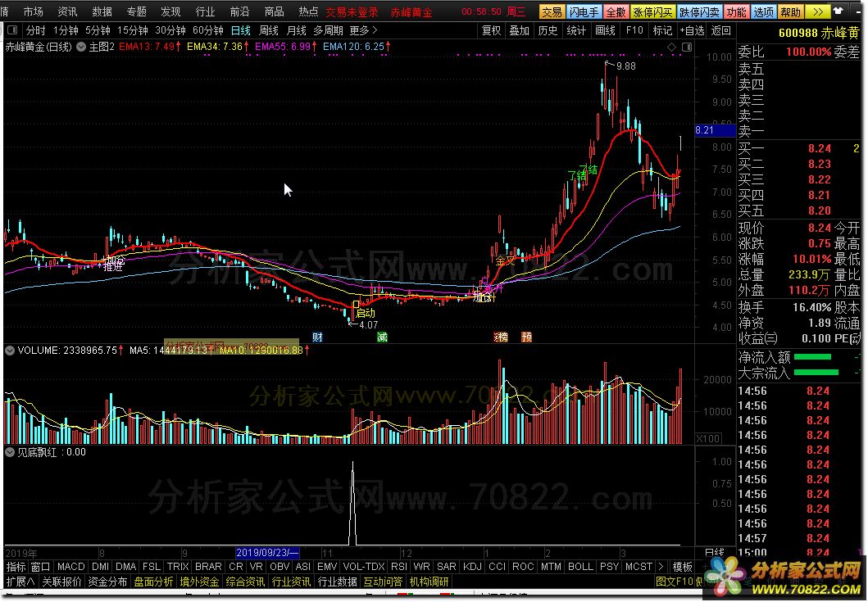Click the small square icon beside diamond
The image size is (868, 602).
(x=686, y=48)
